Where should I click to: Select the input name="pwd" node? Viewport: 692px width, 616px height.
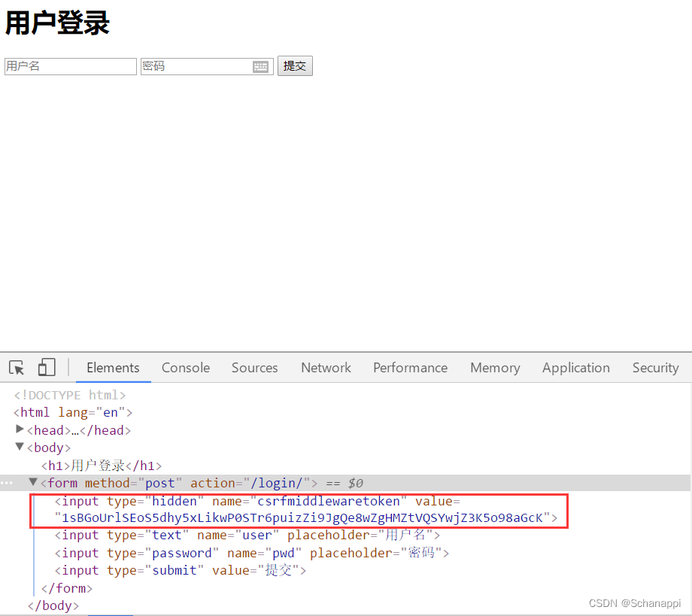[x=251, y=553]
